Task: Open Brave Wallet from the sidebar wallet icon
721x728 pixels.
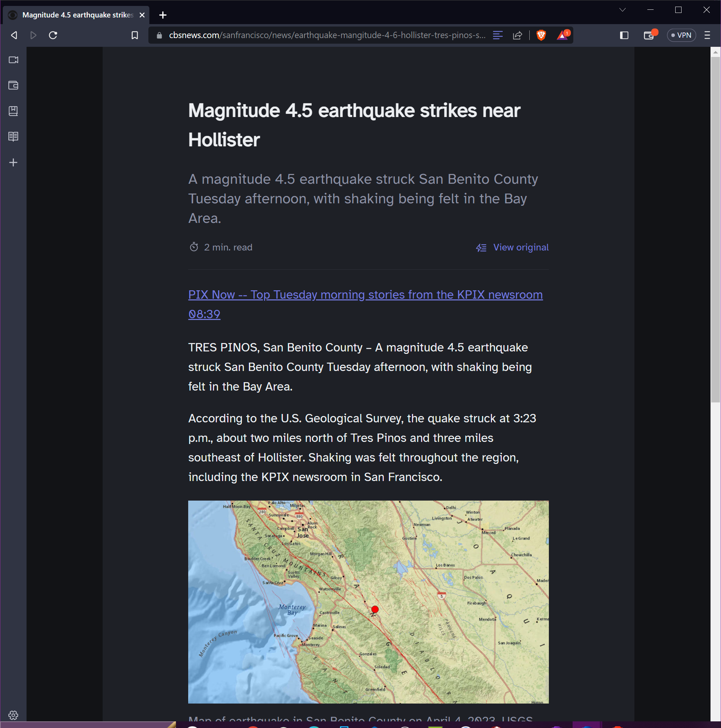Action: (13, 85)
